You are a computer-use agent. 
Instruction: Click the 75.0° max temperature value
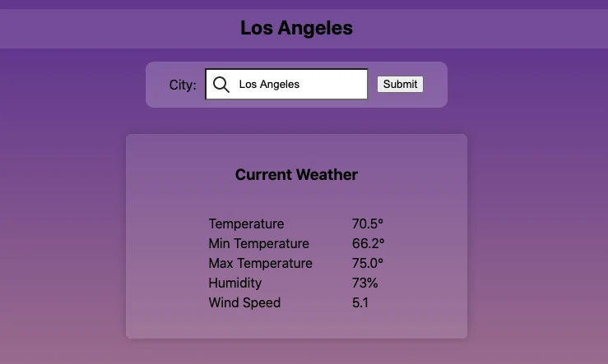tap(368, 263)
